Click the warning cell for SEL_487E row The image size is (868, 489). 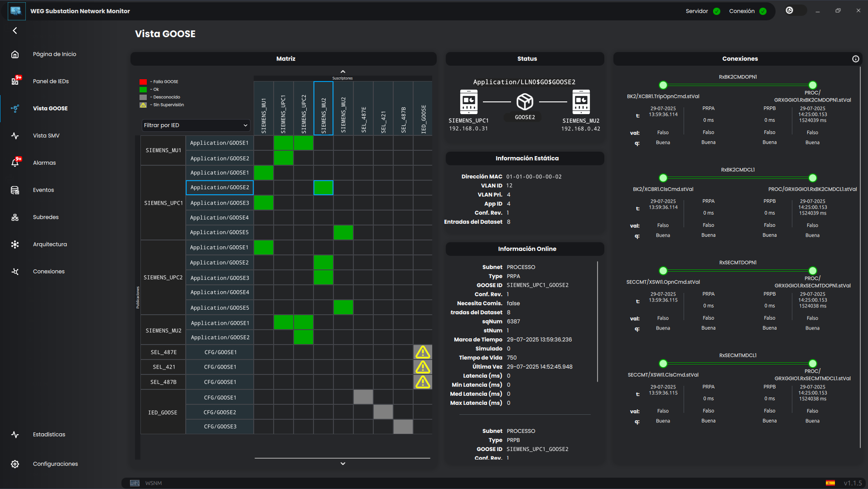423,352
